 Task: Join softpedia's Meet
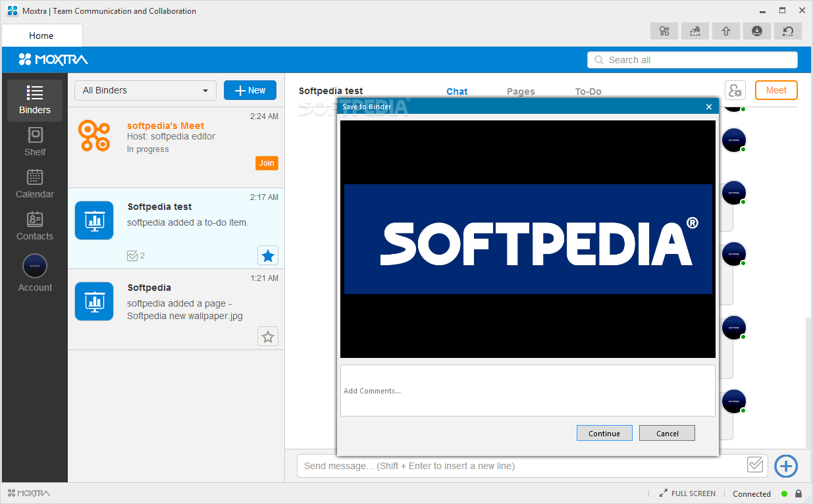point(267,163)
